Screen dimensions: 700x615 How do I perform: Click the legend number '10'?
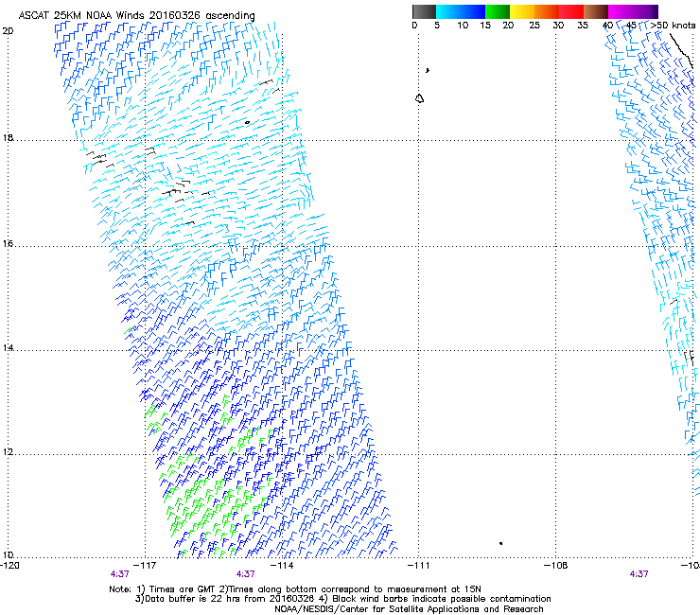pos(463,26)
